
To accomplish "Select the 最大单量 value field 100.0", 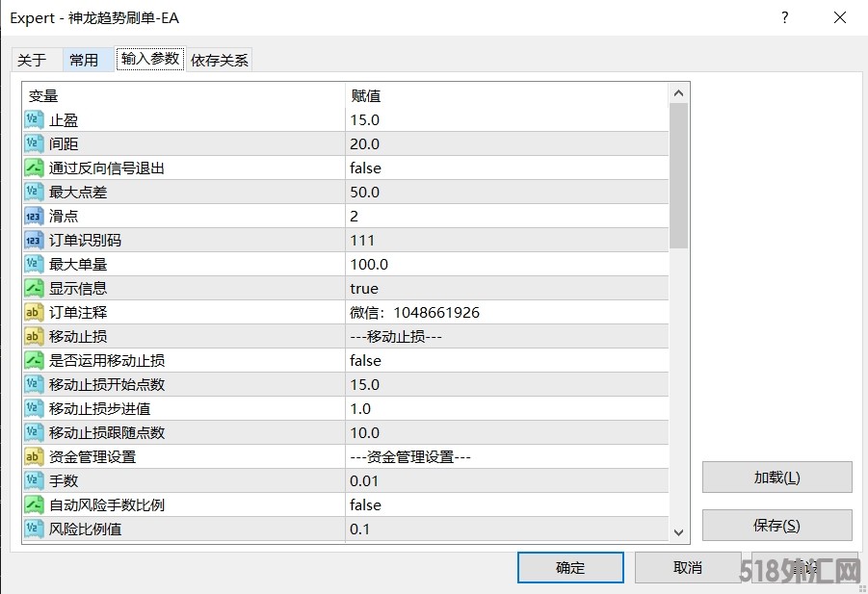I will pos(370,265).
